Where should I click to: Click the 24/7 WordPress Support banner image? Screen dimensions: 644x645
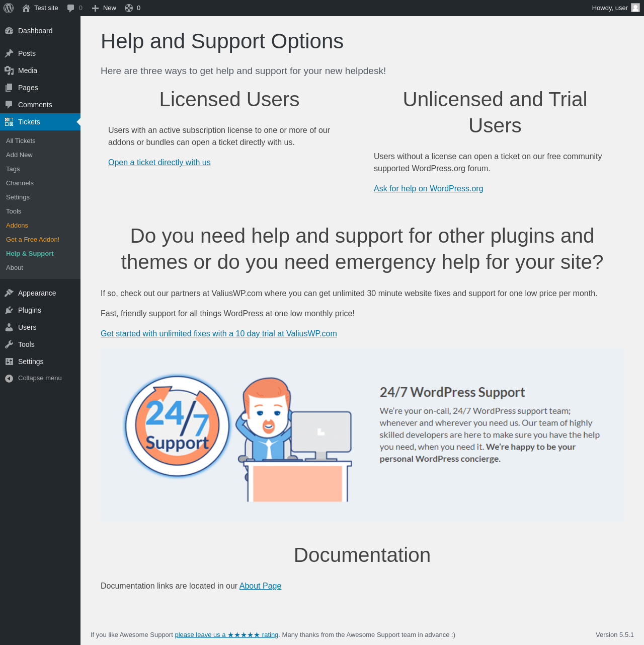(362, 435)
